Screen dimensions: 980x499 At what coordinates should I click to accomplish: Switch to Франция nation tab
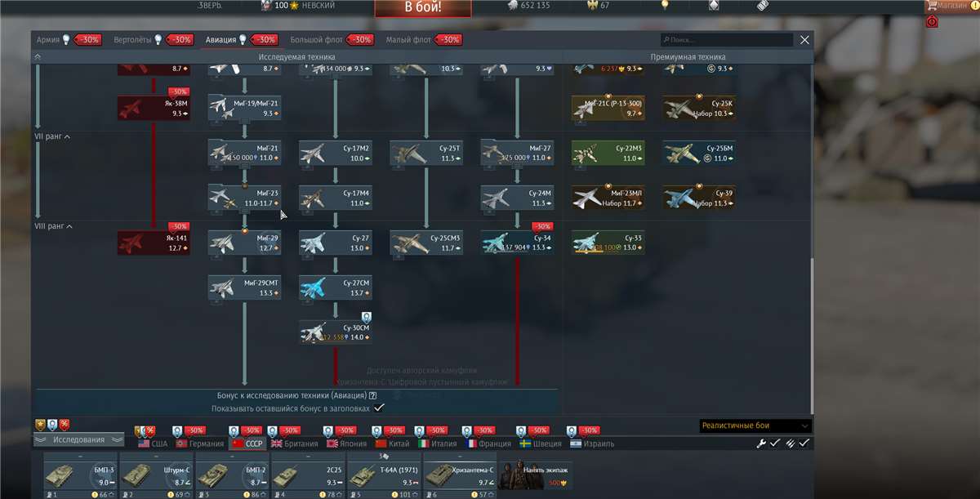click(489, 443)
